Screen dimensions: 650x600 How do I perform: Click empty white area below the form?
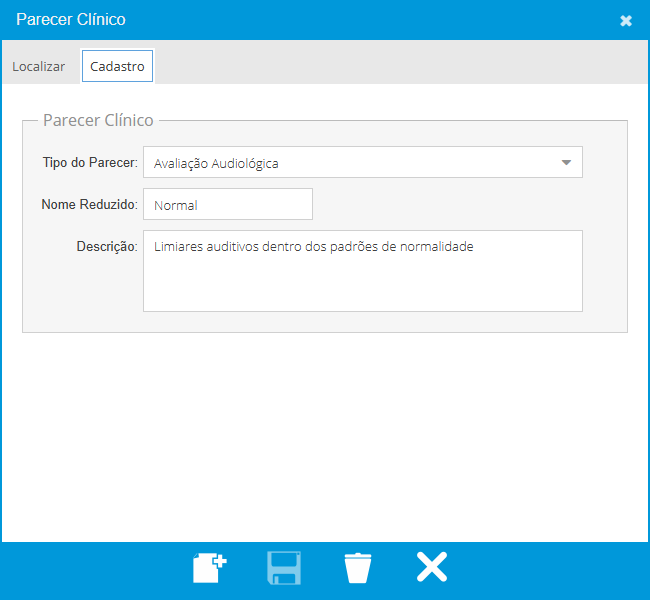(325, 440)
